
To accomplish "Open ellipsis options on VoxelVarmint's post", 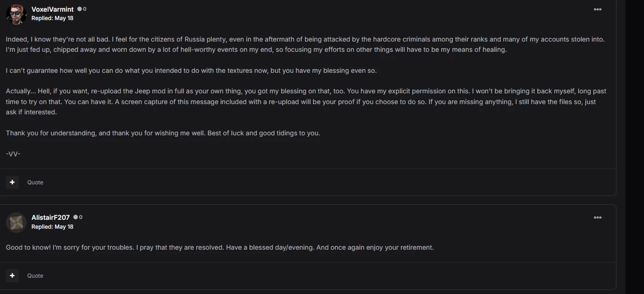I will tap(597, 9).
